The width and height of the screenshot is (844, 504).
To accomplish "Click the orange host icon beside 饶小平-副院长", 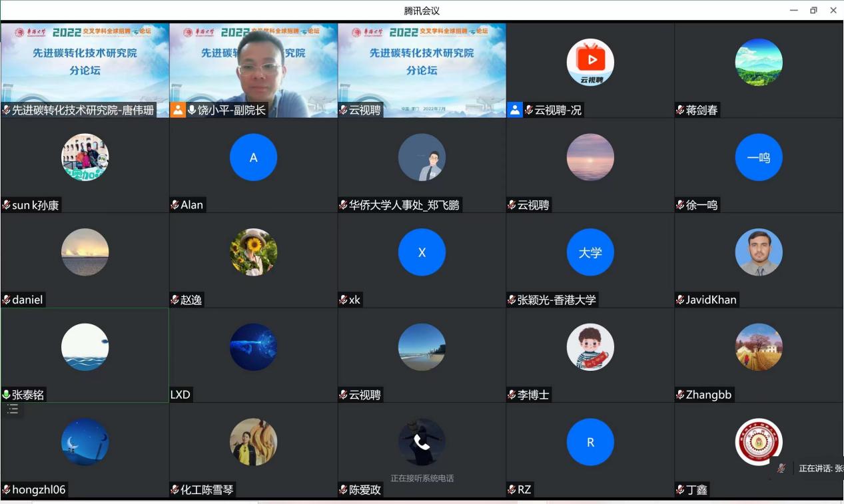I will pyautogui.click(x=178, y=110).
